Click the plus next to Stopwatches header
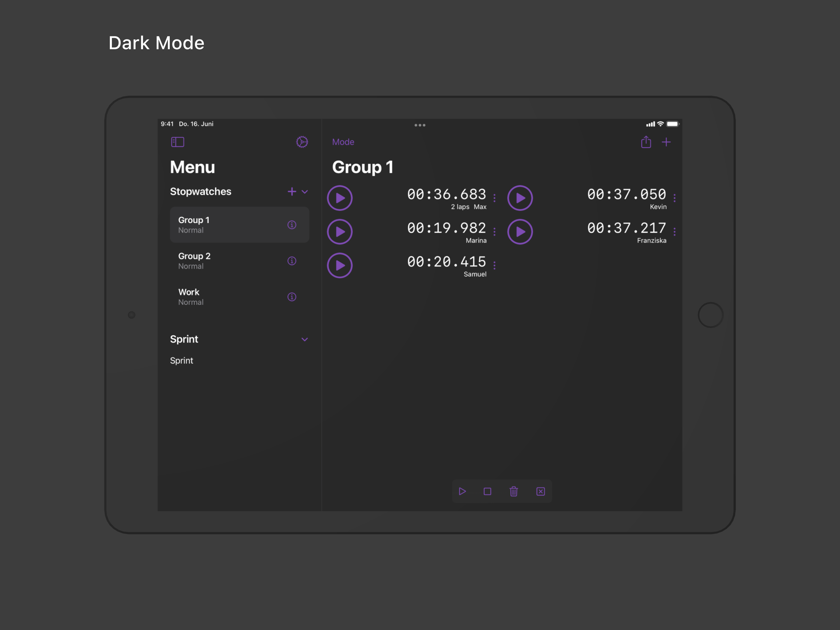This screenshot has width=840, height=630. pyautogui.click(x=292, y=192)
